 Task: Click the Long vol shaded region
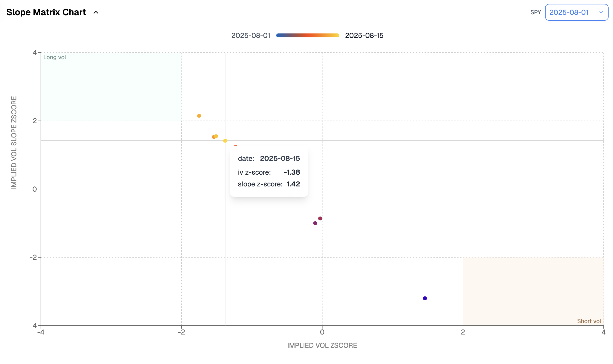pyautogui.click(x=111, y=87)
